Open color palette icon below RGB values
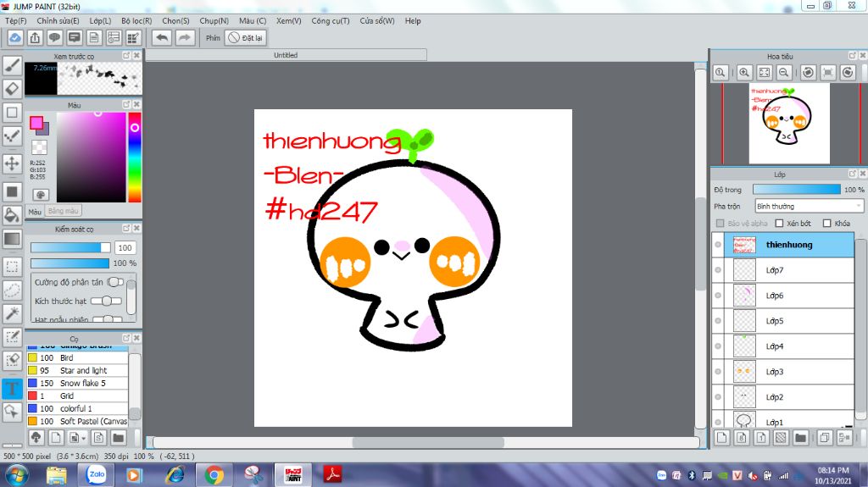Image resolution: width=868 pixels, height=487 pixels. (x=40, y=195)
